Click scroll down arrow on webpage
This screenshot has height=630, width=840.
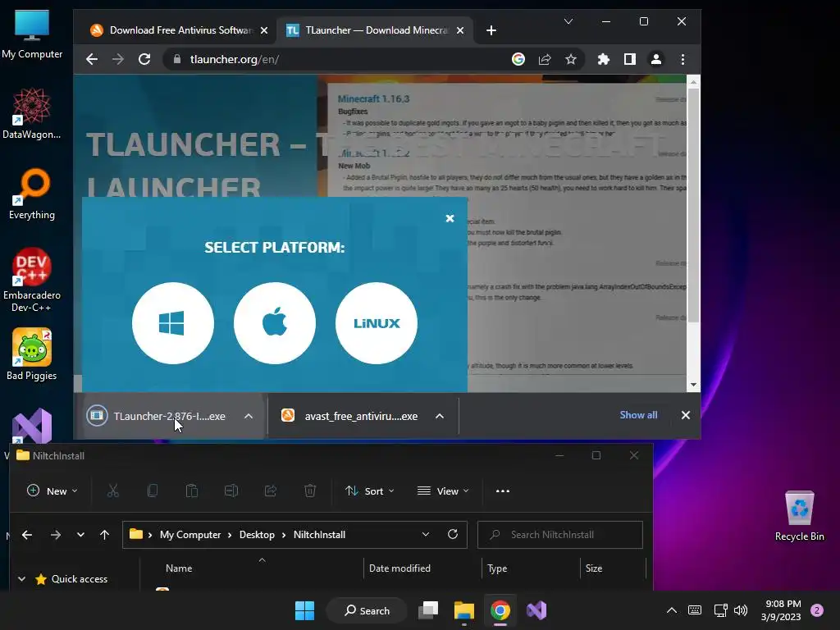click(x=693, y=385)
